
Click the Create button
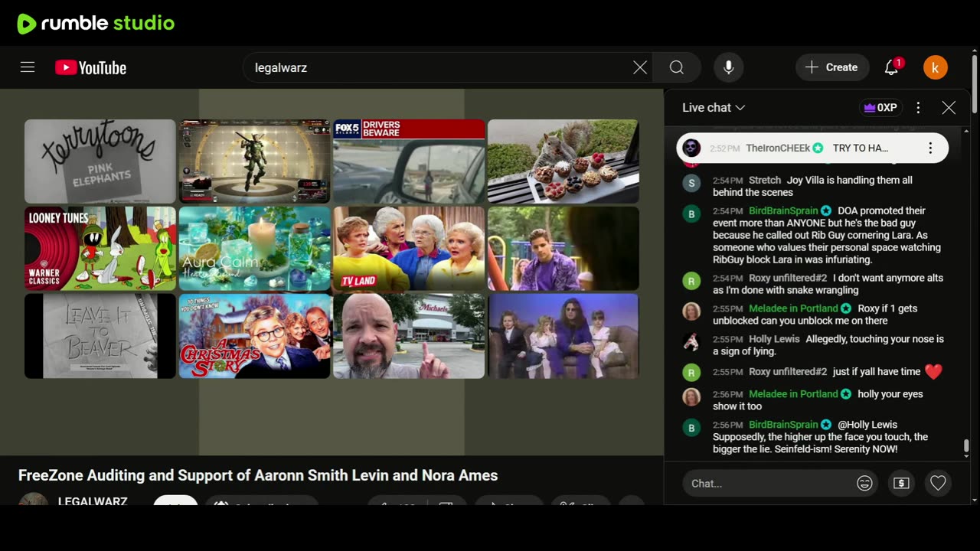(x=832, y=67)
